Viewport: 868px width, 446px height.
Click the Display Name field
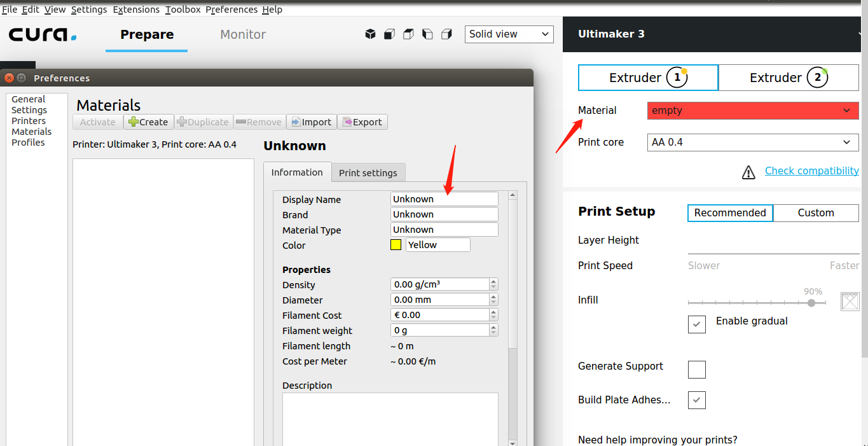click(x=444, y=199)
